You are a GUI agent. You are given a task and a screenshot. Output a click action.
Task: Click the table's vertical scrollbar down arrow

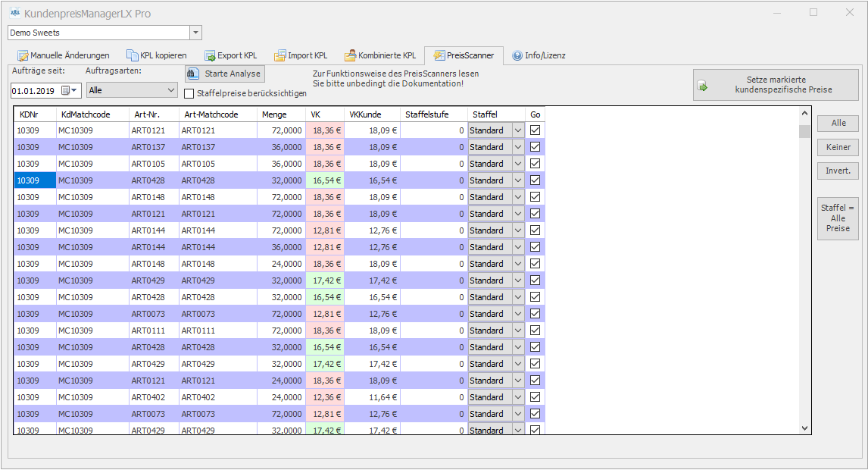click(x=804, y=428)
